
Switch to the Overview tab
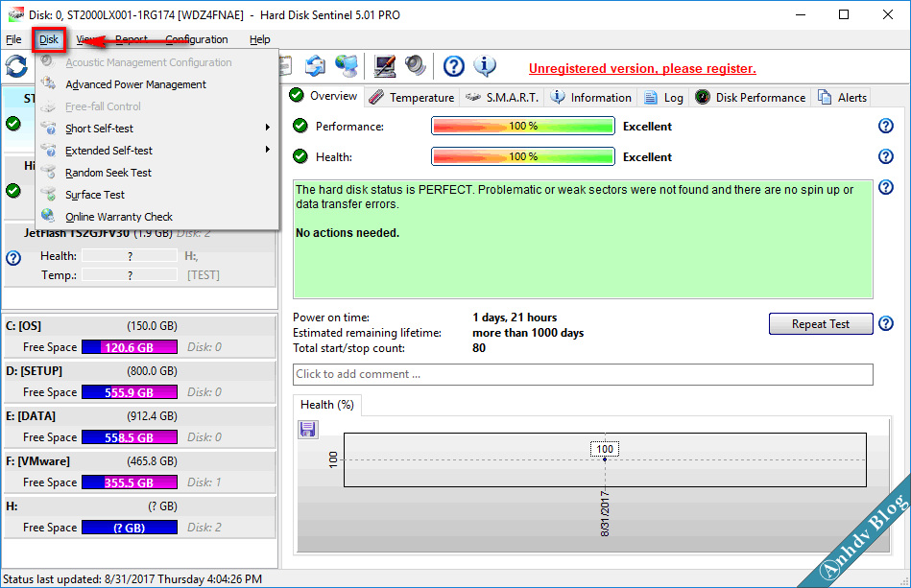pyautogui.click(x=324, y=96)
